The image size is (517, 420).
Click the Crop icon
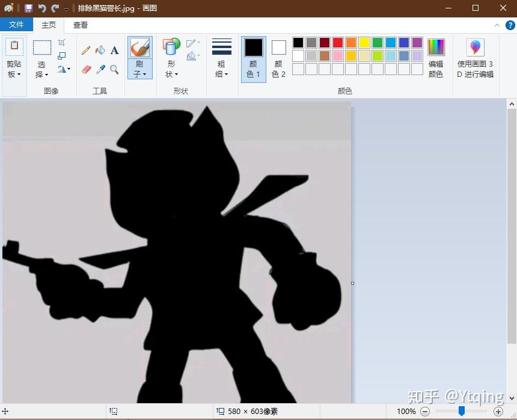pyautogui.click(x=62, y=43)
